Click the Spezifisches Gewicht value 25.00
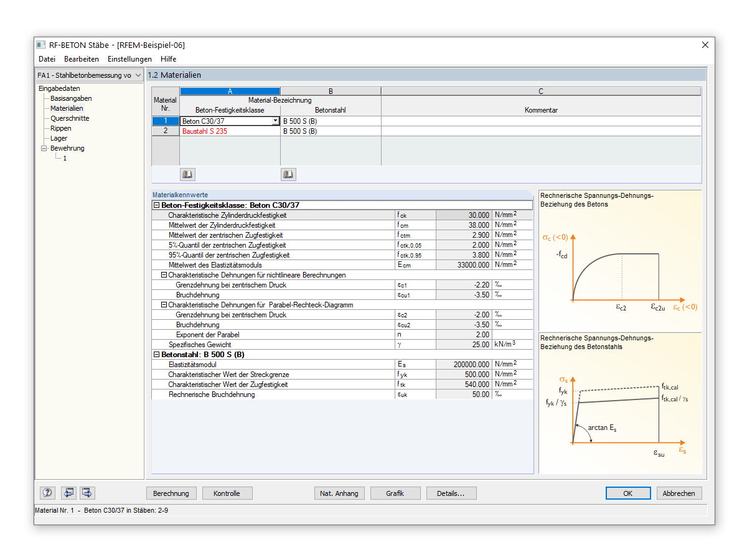Image resolution: width=747 pixels, height=560 pixels. (464, 344)
